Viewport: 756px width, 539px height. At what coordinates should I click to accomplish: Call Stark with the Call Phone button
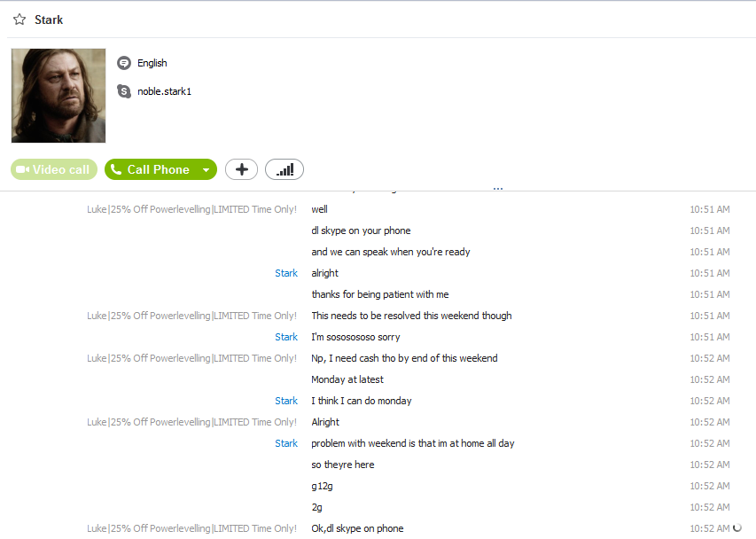pyautogui.click(x=150, y=169)
